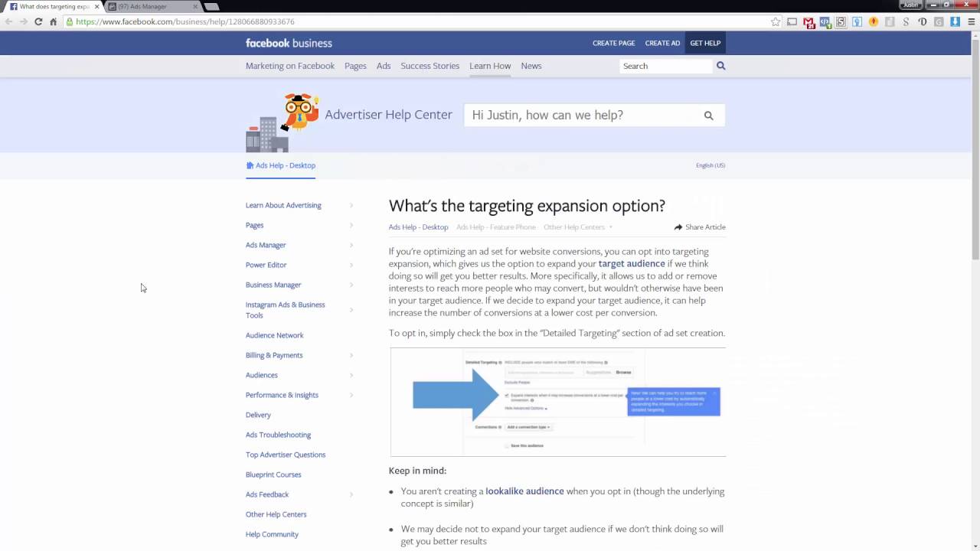The width and height of the screenshot is (980, 551).
Task: Expand the Business Manager sidebar chevron
Action: 351,285
